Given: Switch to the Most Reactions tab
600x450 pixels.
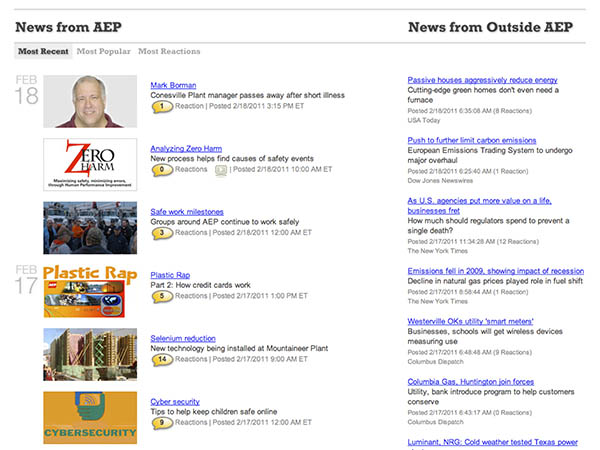Looking at the screenshot, I should tap(169, 51).
